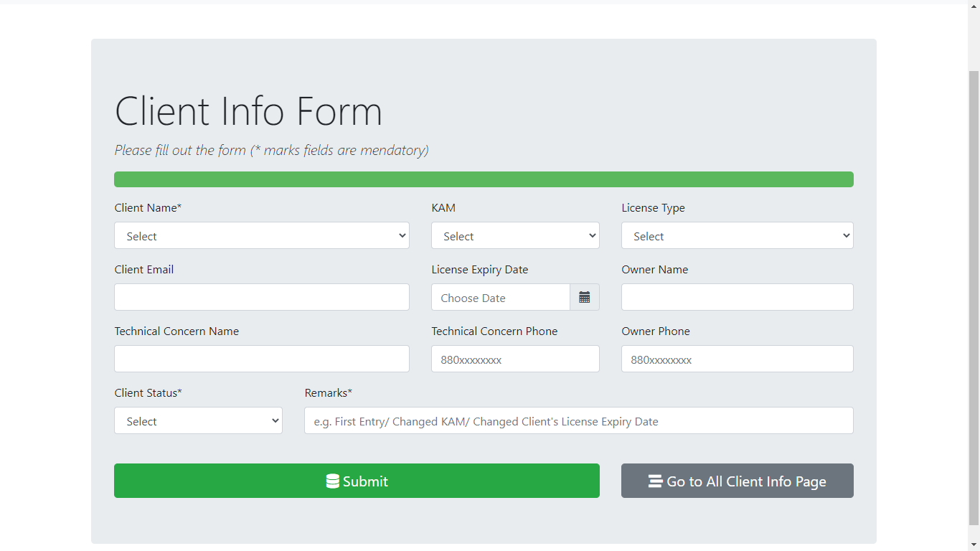
Task: Focus the Client Email input field
Action: click(262, 297)
